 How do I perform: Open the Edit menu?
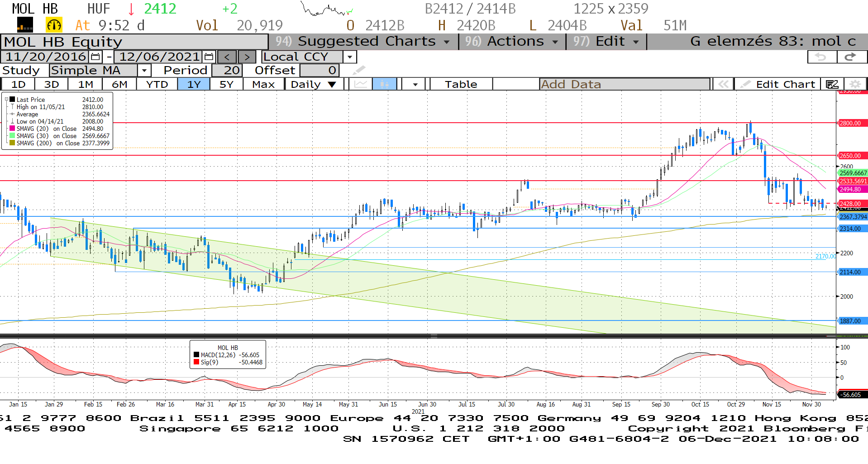point(606,41)
